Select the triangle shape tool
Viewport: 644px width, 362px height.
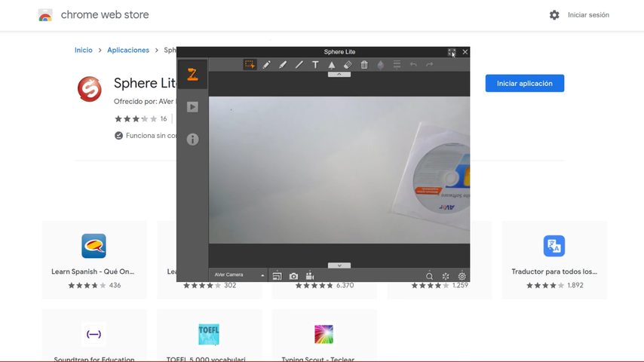[x=332, y=65]
